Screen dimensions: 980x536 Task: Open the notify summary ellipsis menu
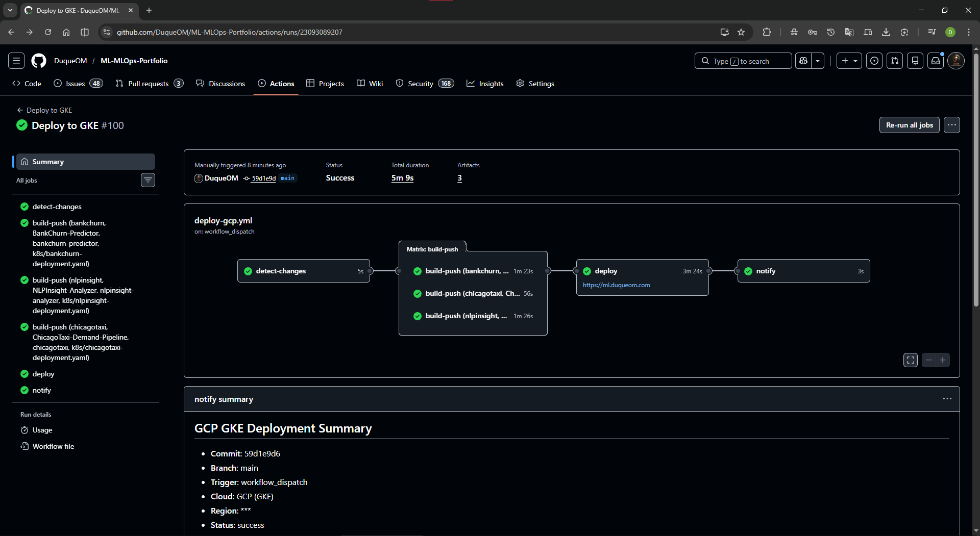(947, 399)
